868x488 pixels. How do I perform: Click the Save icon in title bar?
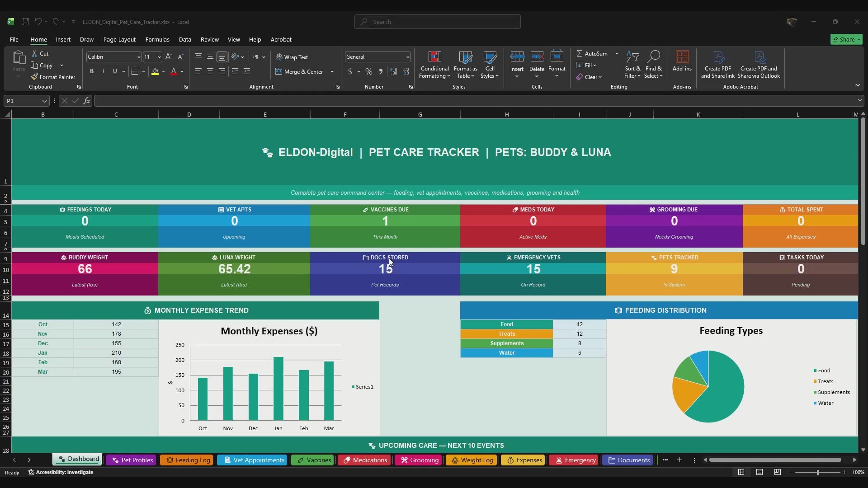25,22
